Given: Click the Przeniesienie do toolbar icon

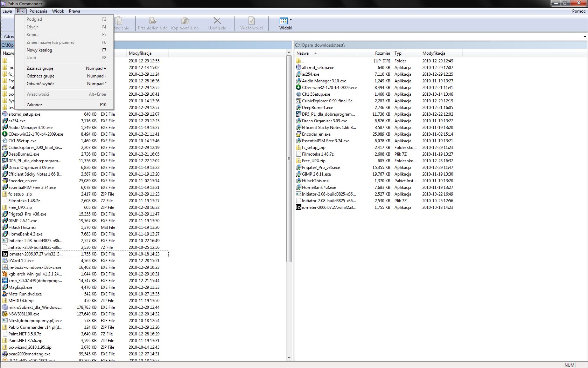Looking at the screenshot, I should coord(153,21).
